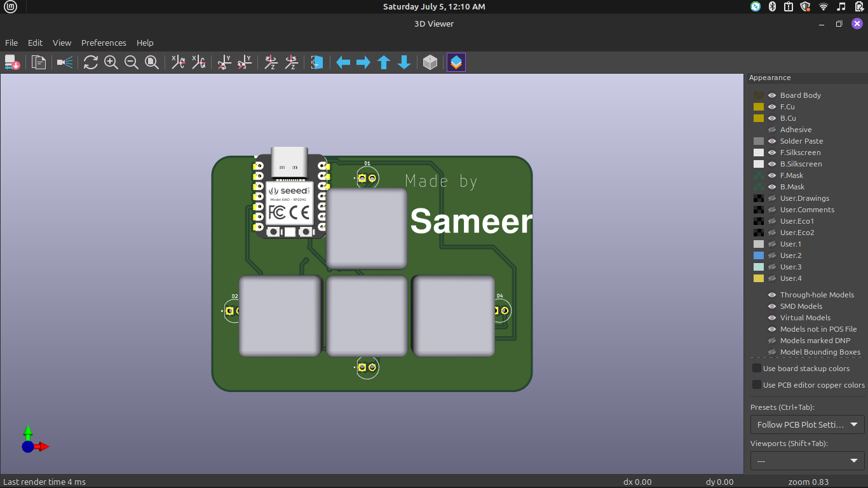Click the User.2 blue color swatch

[x=759, y=255]
